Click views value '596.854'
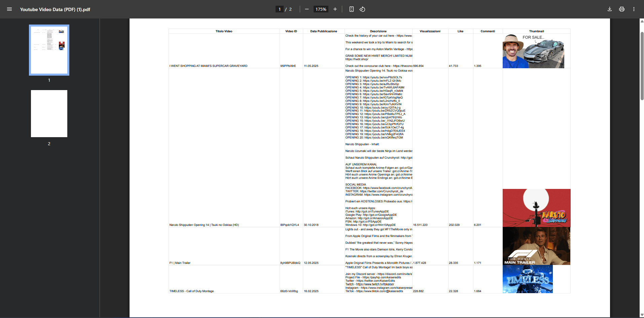The height and width of the screenshot is (318, 644). (x=418, y=66)
